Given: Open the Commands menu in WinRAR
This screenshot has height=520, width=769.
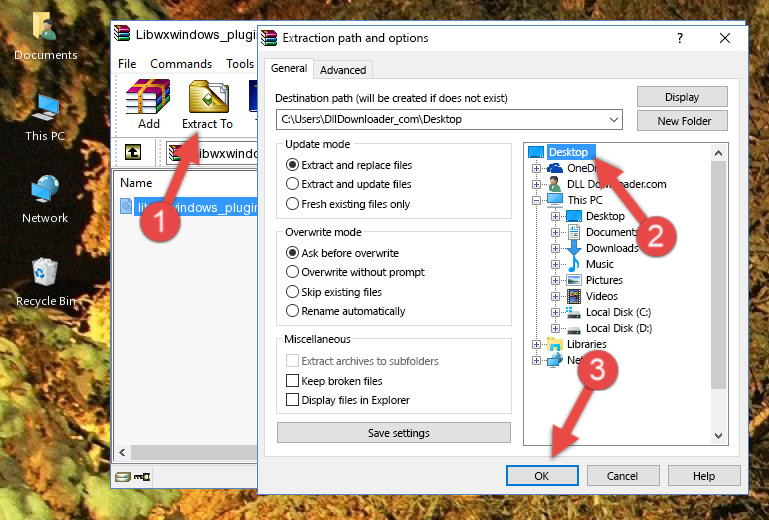Looking at the screenshot, I should [181, 64].
